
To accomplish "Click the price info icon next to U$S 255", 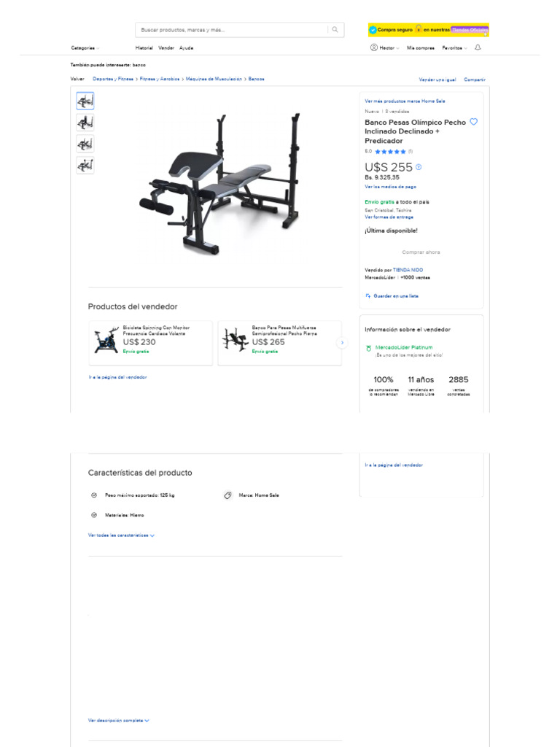I will pyautogui.click(x=419, y=167).
